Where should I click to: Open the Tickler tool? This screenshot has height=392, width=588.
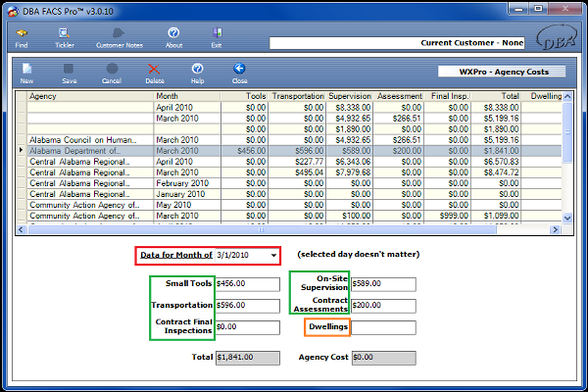coord(65,38)
